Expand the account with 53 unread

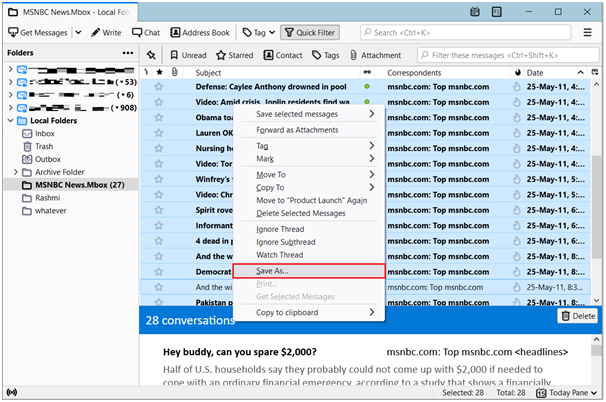click(x=10, y=82)
